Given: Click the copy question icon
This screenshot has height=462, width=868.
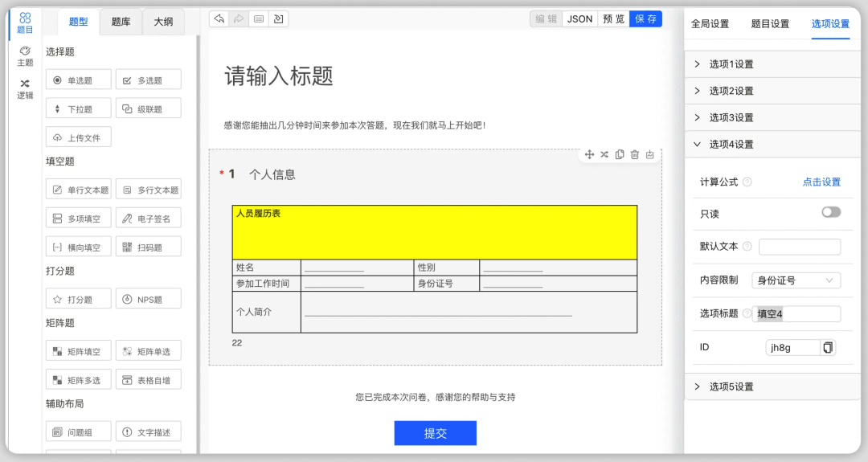Looking at the screenshot, I should 620,154.
